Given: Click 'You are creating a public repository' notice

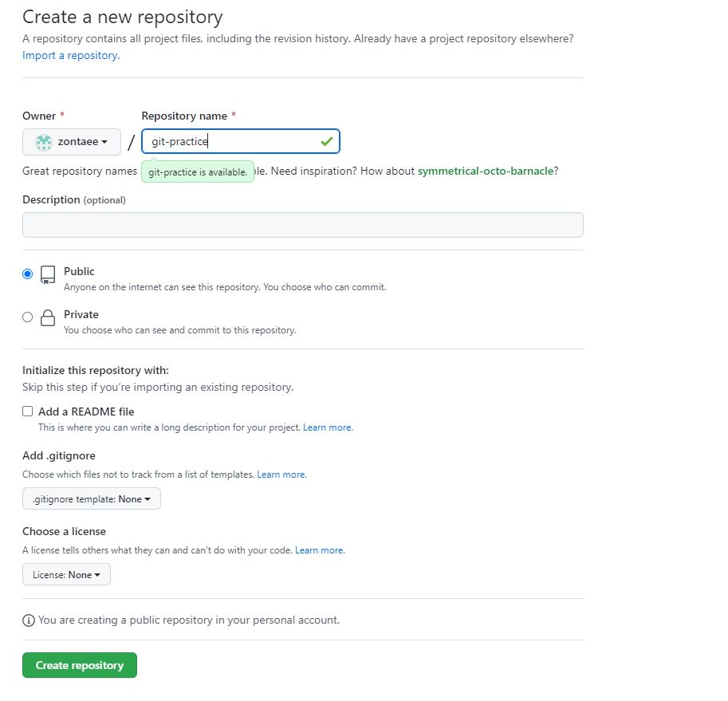Looking at the screenshot, I should (189, 620).
